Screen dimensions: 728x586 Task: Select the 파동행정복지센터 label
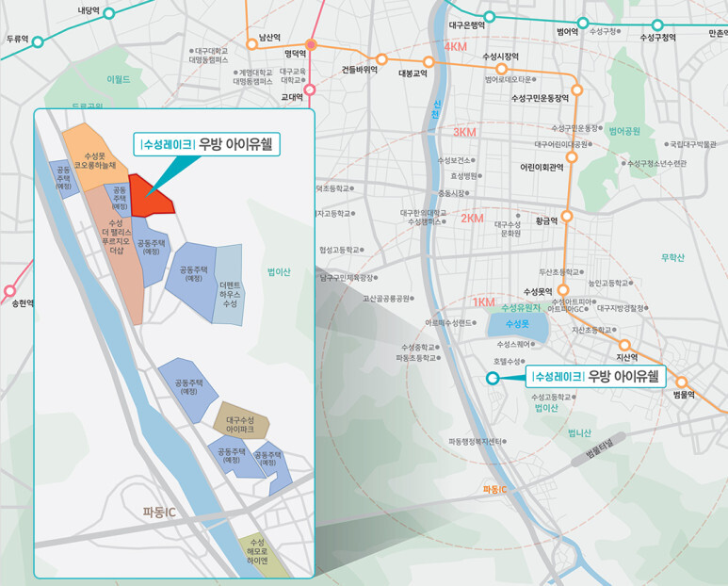pyautogui.click(x=476, y=441)
